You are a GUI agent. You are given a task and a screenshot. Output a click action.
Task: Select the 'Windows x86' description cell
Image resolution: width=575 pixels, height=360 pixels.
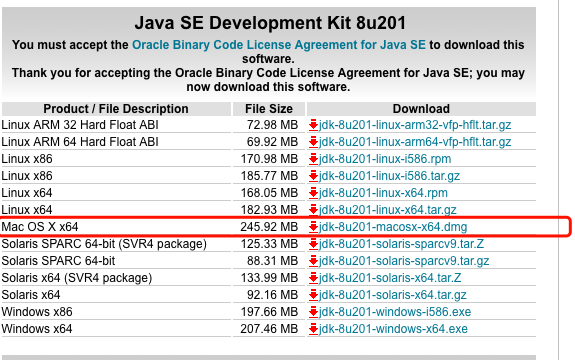[116, 312]
